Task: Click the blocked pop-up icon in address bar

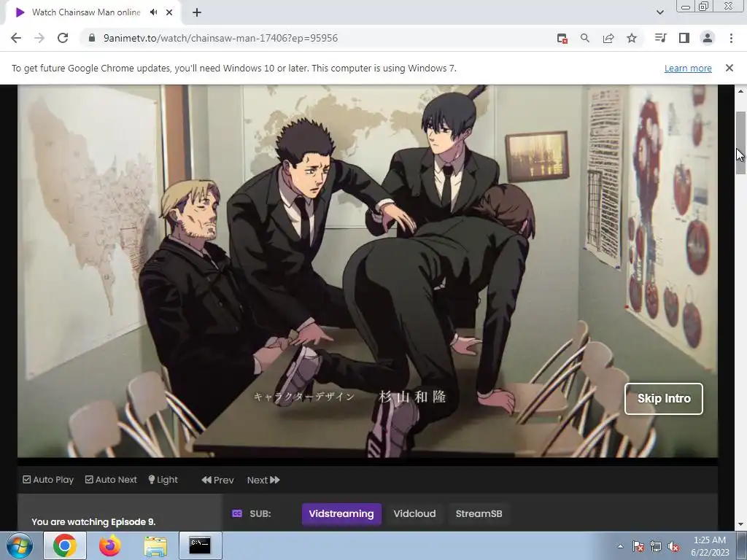Action: pos(562,38)
